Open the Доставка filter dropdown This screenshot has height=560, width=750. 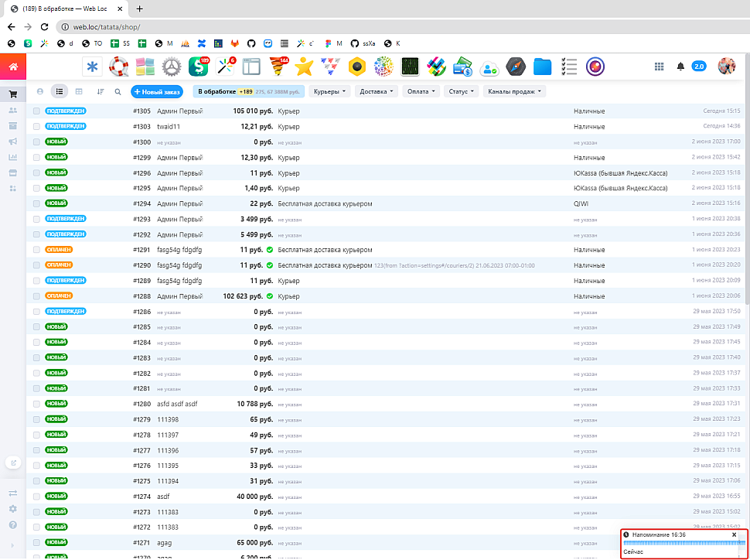377,91
